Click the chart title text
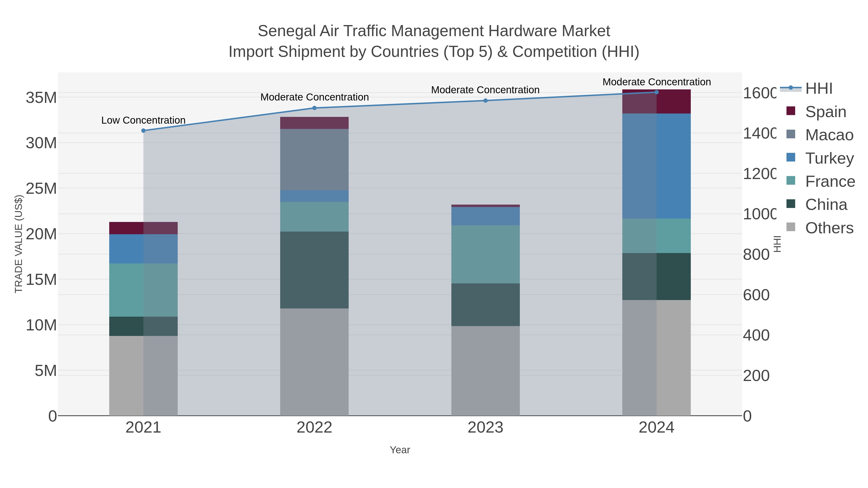 tap(434, 41)
